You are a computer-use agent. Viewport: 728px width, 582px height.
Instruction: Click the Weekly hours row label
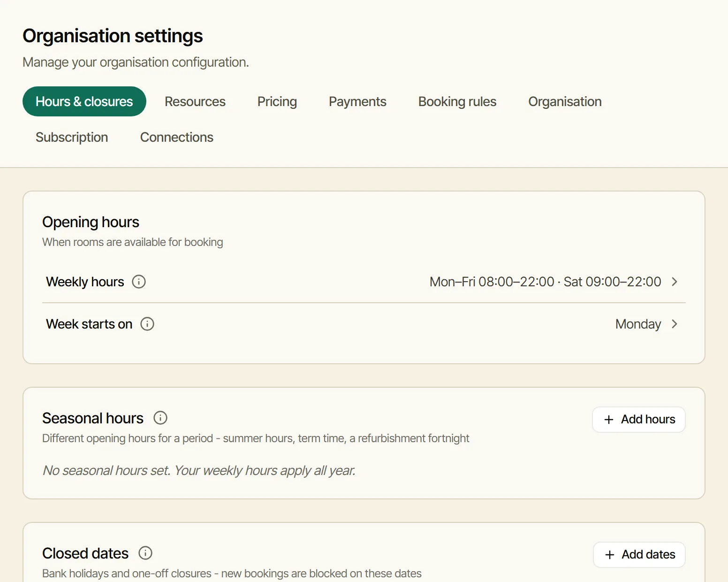(85, 282)
